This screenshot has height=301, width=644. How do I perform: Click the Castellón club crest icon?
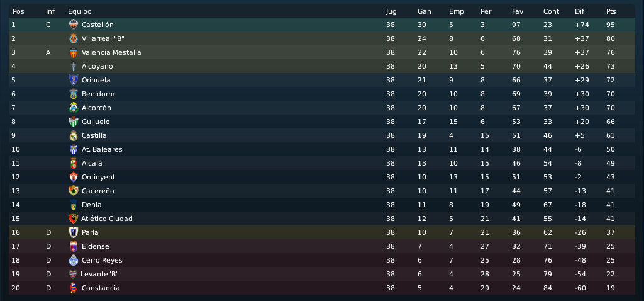(74, 25)
